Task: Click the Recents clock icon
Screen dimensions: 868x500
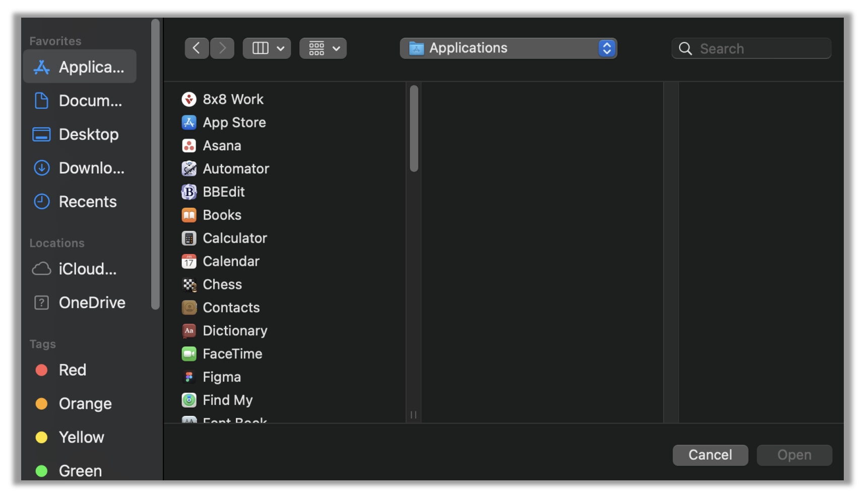Action: tap(41, 202)
